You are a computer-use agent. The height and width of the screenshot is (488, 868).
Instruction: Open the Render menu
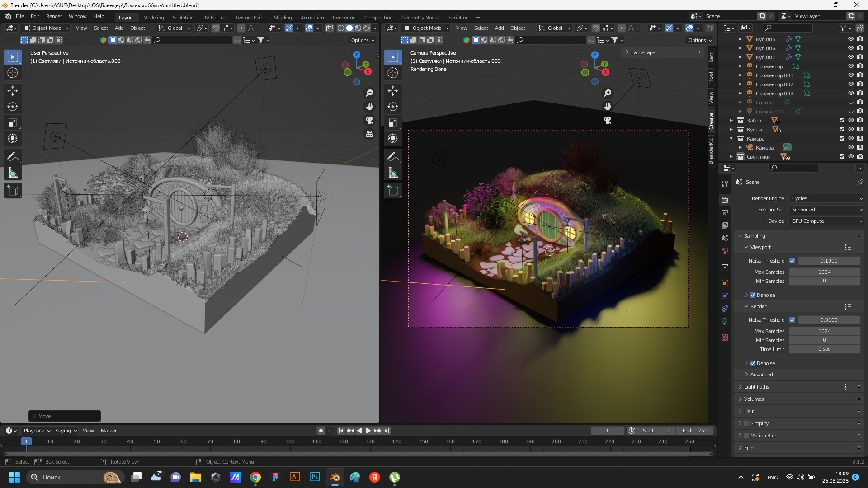click(54, 16)
